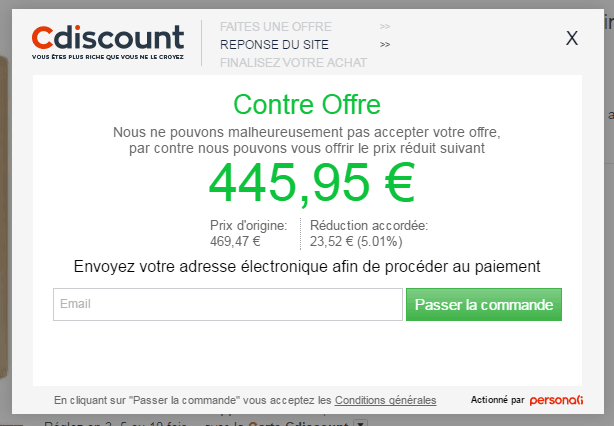Click the Prix d'origine 469,47 € text
Screen dimensions: 614x426
click(248, 233)
